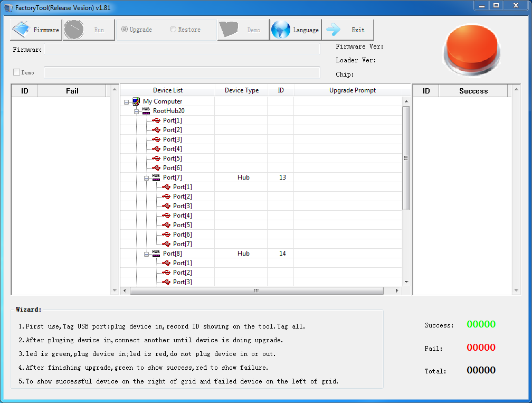Click the Fail column header
Image resolution: width=532 pixels, height=403 pixels.
click(x=72, y=91)
